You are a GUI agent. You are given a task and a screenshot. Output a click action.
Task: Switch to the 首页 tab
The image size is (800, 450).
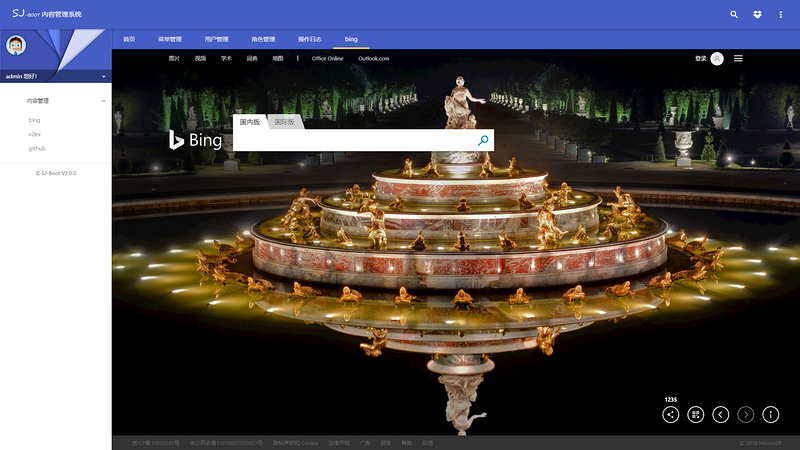pyautogui.click(x=129, y=39)
